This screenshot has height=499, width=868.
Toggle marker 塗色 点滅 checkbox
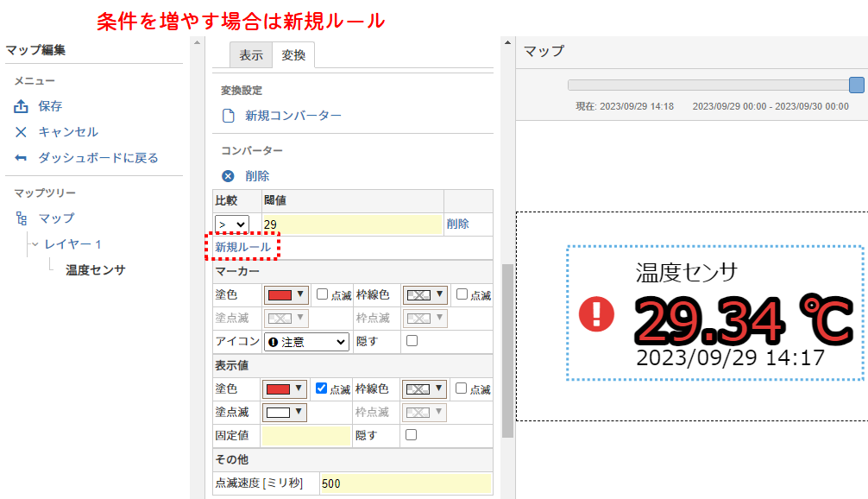[322, 294]
